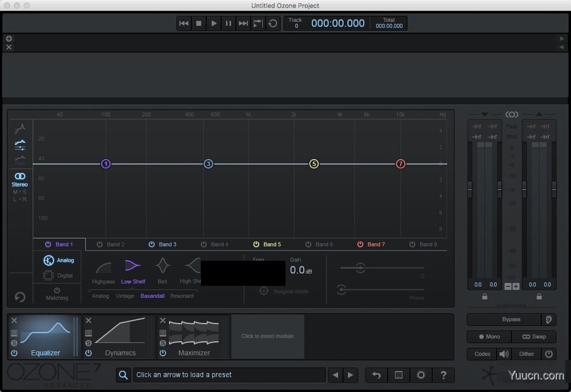Click the Phase slider handle
Image resolution: width=571 pixels, height=392 pixels.
pos(341,289)
